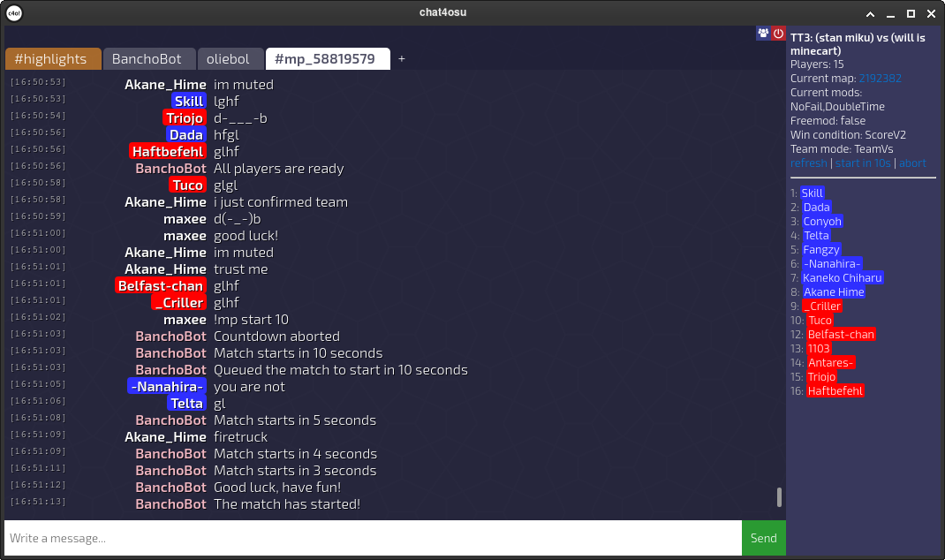
Task: Click Dada's name on 'hfgl' message
Action: point(186,135)
